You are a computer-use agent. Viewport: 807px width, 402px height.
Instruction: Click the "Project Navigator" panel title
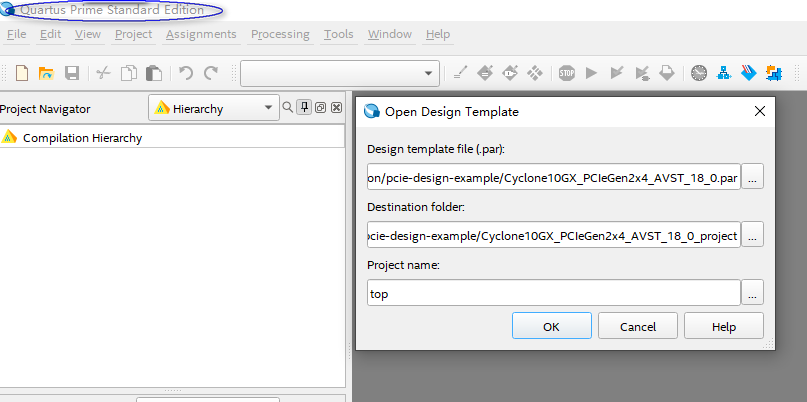[x=45, y=109]
